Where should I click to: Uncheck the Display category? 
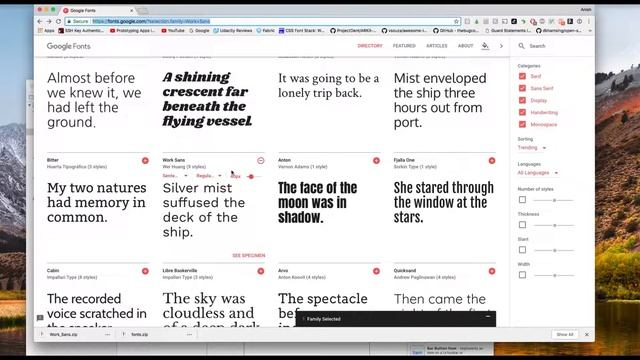tap(522, 100)
